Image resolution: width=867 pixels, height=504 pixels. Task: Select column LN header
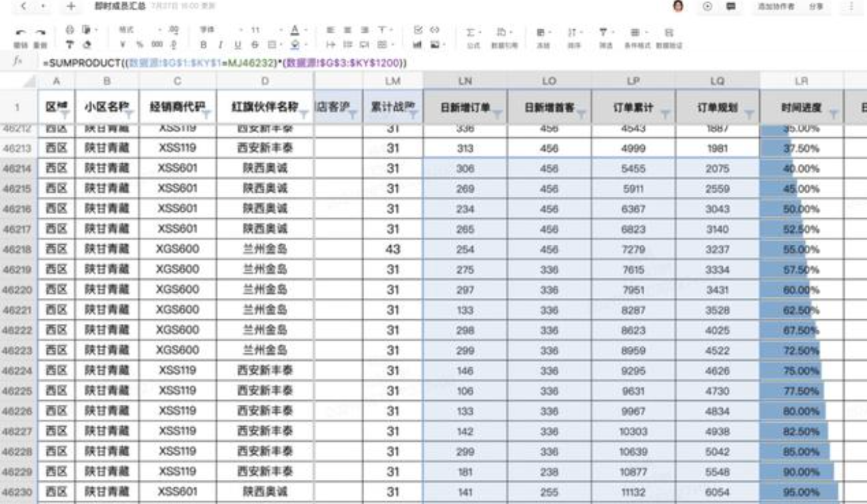pos(466,81)
